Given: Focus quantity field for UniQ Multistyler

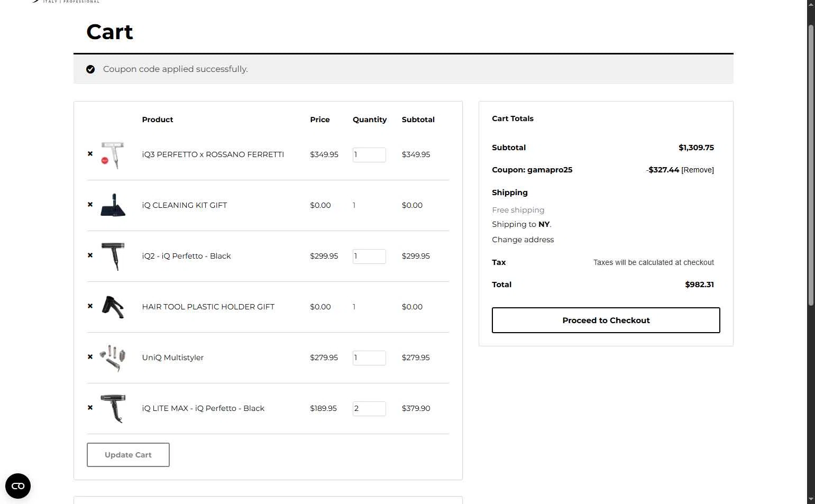Looking at the screenshot, I should [369, 358].
